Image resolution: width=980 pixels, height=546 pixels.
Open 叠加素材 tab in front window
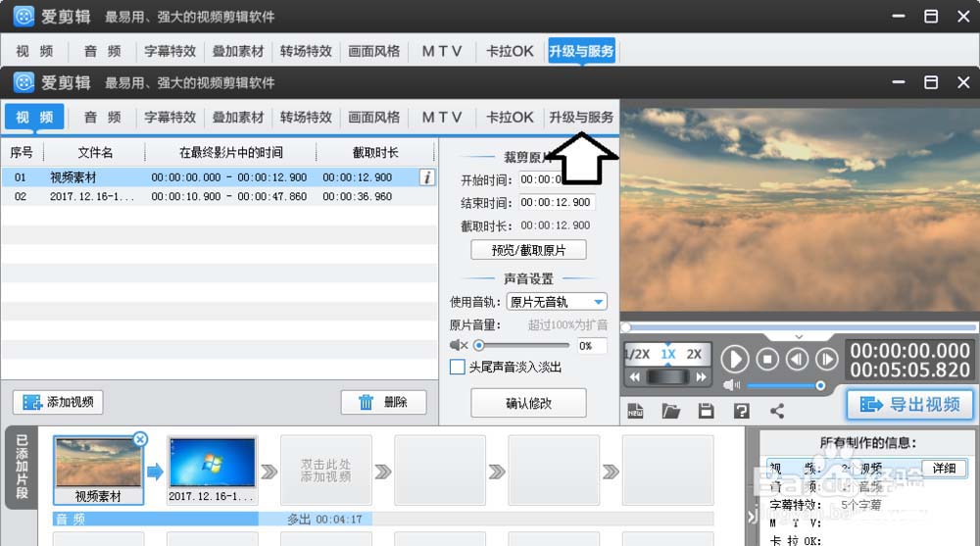coord(238,117)
